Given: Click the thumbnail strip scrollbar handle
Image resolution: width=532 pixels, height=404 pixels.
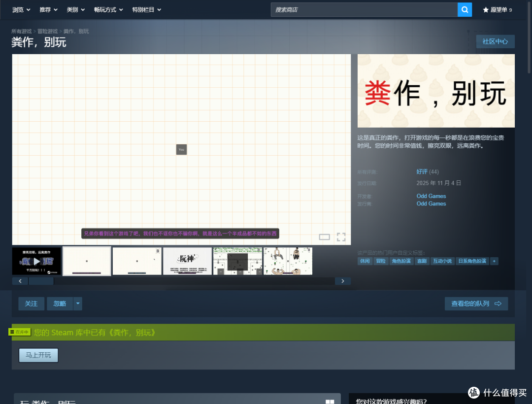Looking at the screenshot, I should click(x=41, y=281).
